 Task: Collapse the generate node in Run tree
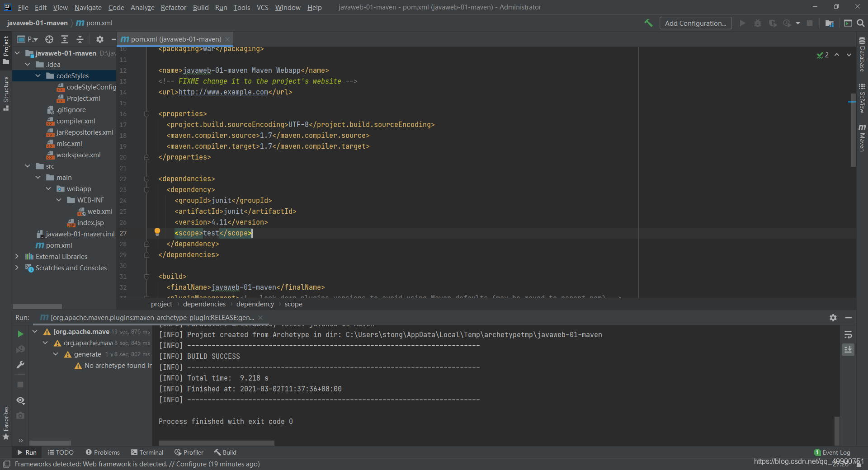pos(56,354)
